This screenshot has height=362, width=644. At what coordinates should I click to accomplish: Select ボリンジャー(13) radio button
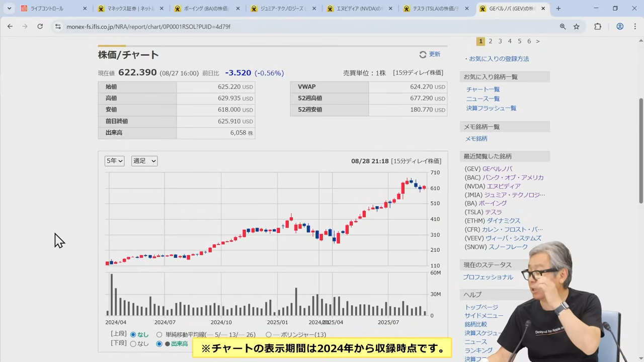click(x=269, y=334)
